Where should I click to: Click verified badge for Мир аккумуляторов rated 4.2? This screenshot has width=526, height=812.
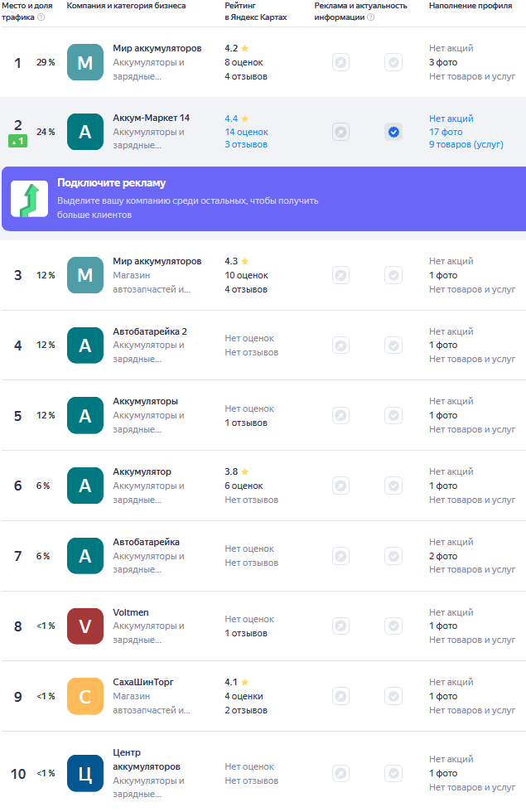(394, 63)
